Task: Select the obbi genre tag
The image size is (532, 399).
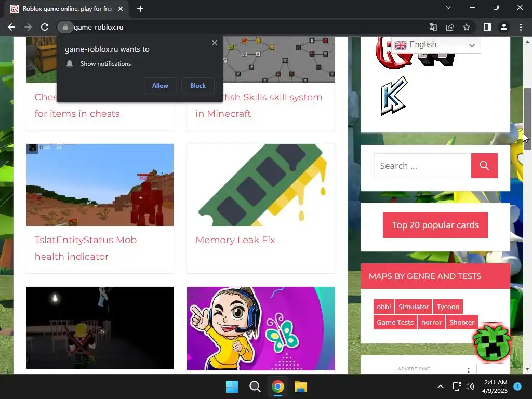Action: point(384,307)
